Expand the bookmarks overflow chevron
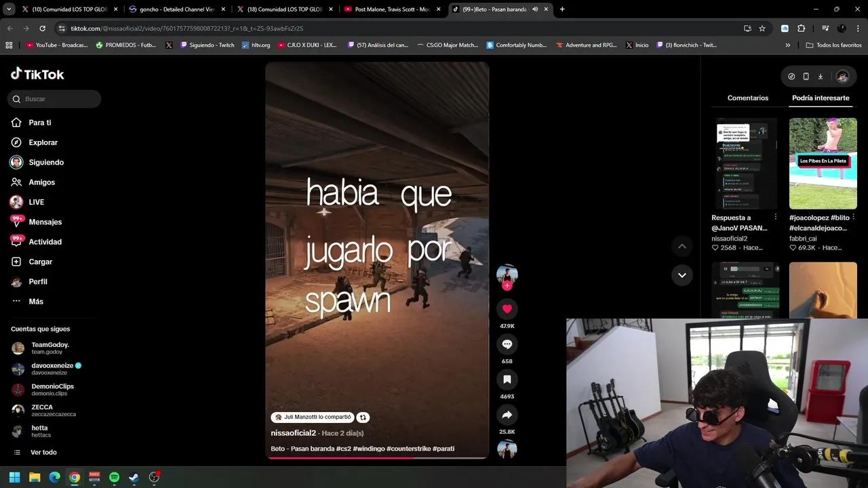This screenshot has height=488, width=868. click(x=787, y=45)
